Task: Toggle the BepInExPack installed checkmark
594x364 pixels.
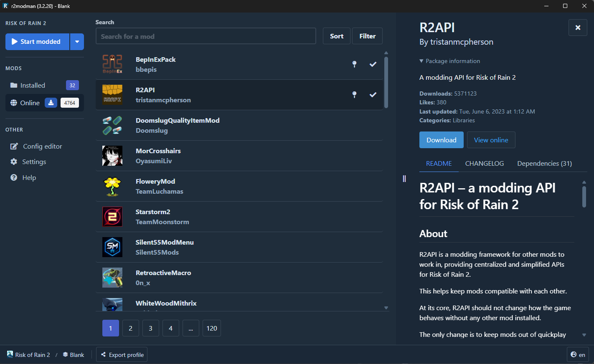Action: [x=373, y=64]
